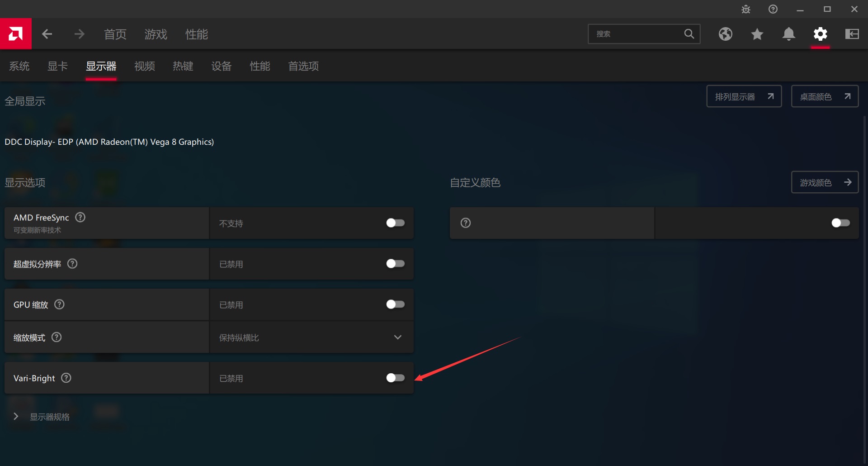Select the 显示器 tab
The height and width of the screenshot is (466, 868).
(101, 67)
